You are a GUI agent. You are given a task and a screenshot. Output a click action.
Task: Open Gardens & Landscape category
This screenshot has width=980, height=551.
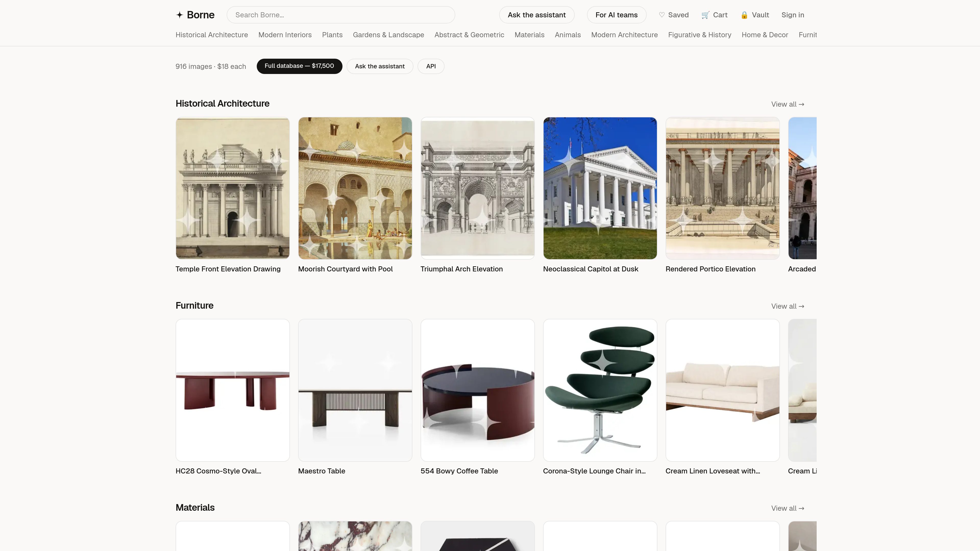click(x=388, y=35)
